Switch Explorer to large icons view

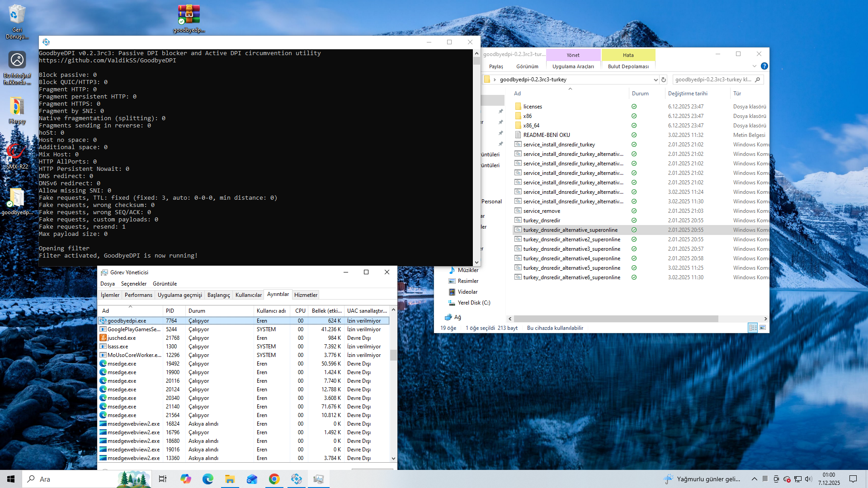click(763, 328)
